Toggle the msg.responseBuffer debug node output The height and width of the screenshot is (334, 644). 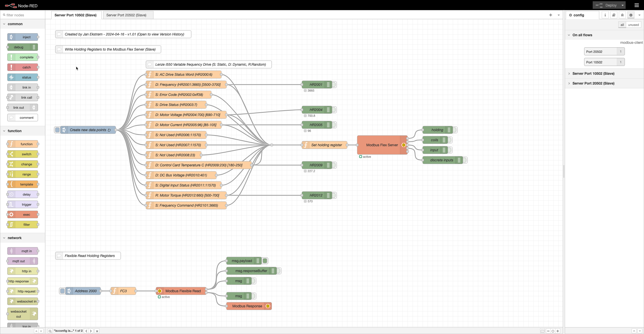[x=279, y=271]
